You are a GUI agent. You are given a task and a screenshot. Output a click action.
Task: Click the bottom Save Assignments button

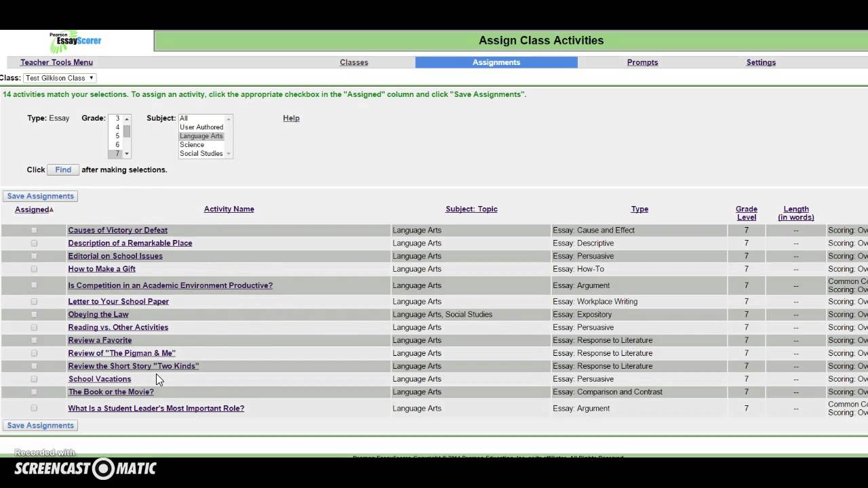(41, 426)
